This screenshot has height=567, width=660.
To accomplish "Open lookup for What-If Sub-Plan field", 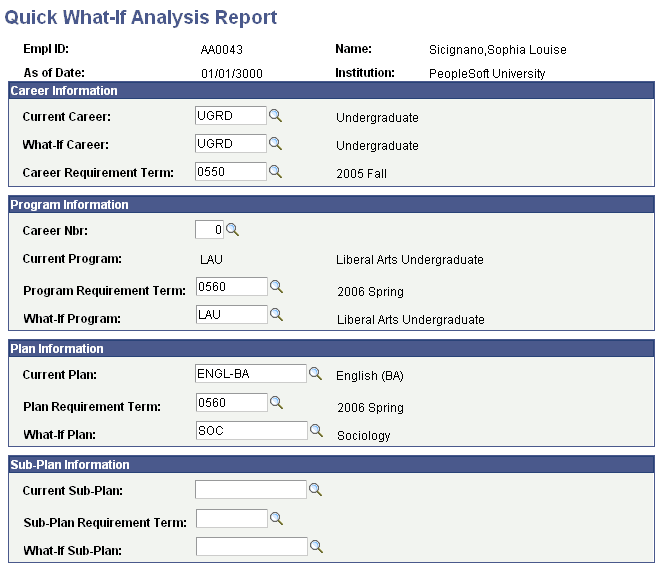I will pos(316,547).
